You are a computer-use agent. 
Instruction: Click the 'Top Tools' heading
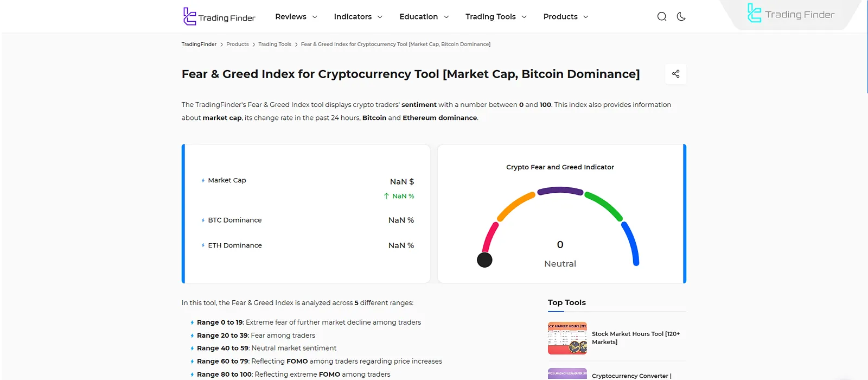coord(567,302)
